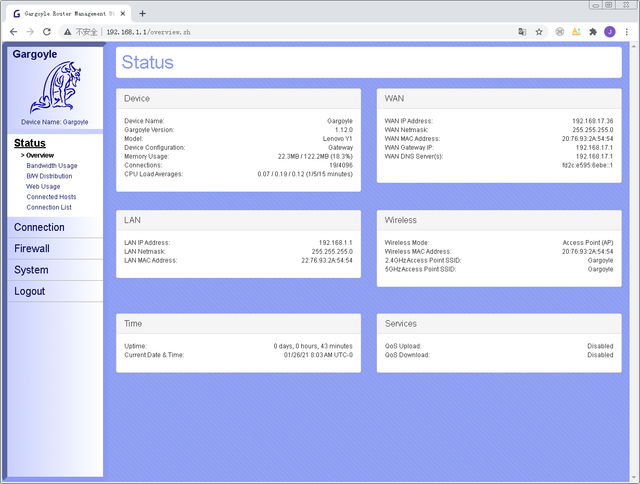Screen dimensions: 640x484
Task: Click the WAN MAC Address value
Action: [587, 139]
